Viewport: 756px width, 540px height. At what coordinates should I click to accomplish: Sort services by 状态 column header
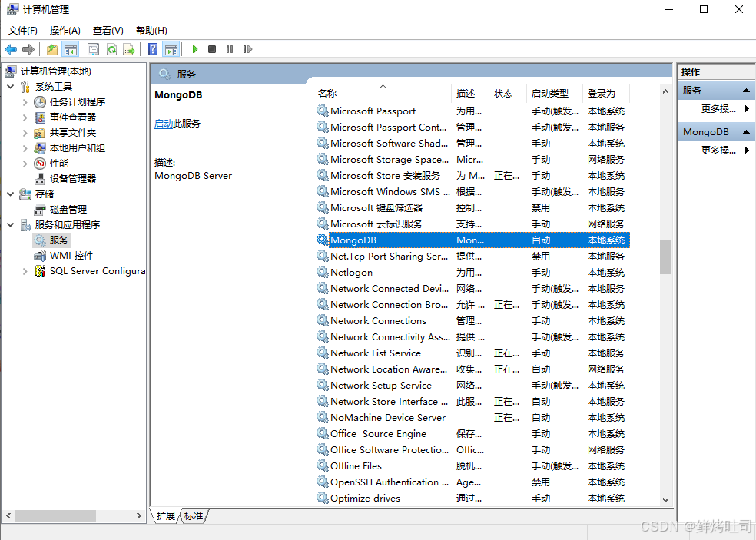tap(508, 94)
